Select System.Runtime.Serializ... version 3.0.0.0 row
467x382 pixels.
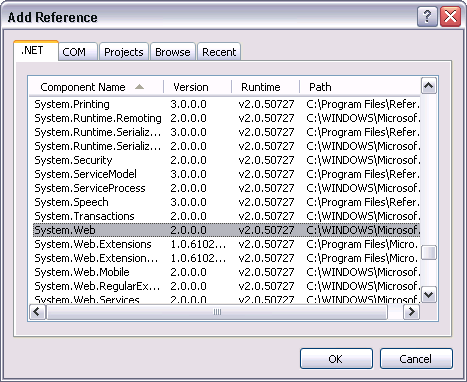[x=227, y=132]
